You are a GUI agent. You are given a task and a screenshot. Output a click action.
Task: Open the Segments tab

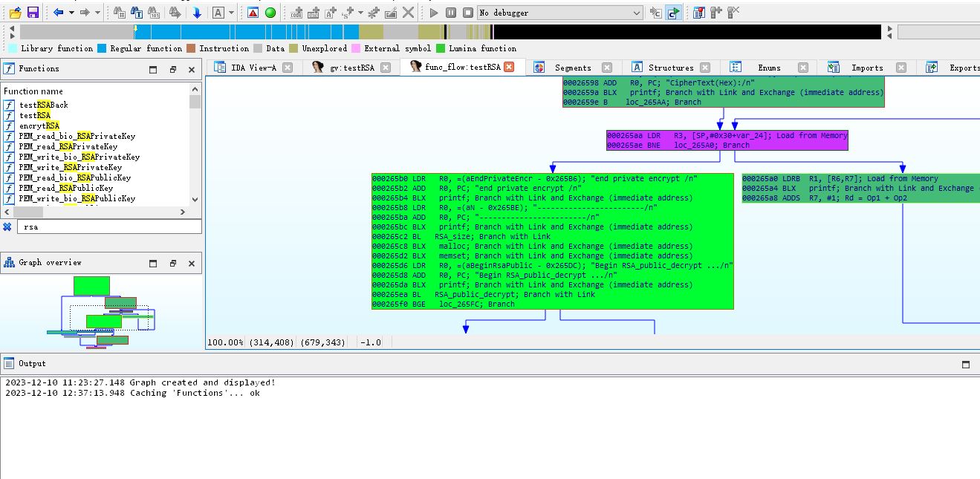point(573,68)
